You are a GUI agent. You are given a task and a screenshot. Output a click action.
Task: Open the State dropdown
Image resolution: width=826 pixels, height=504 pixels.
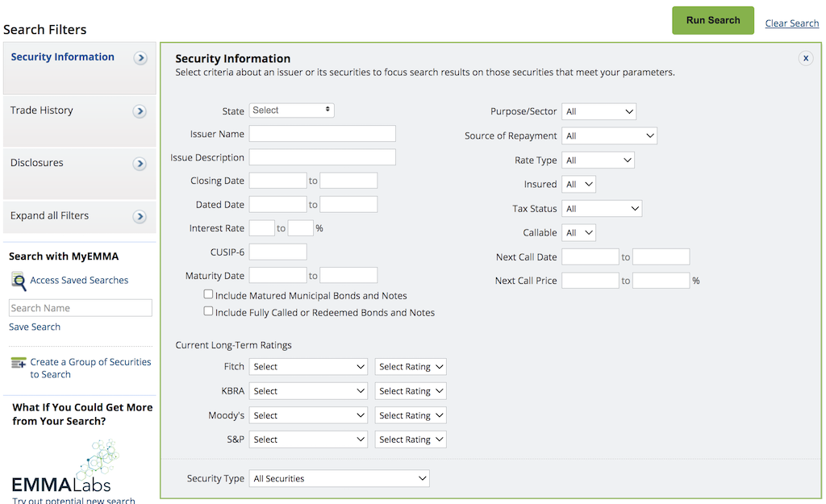(291, 110)
